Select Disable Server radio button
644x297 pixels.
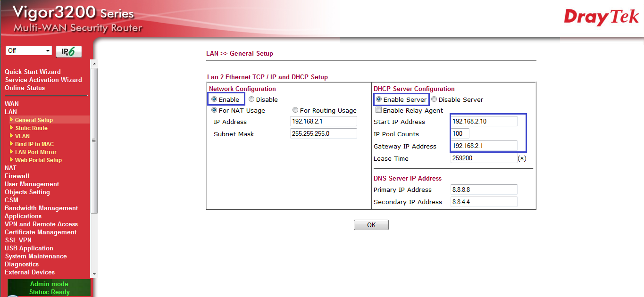[x=434, y=99]
